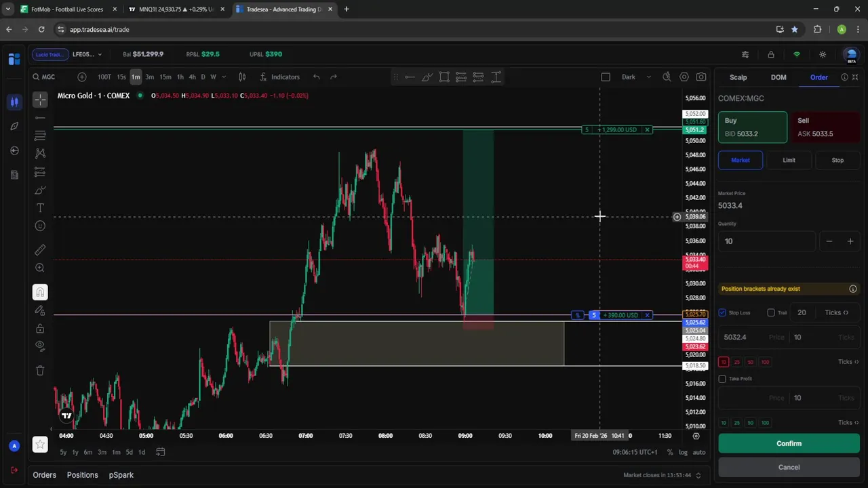
Task: Open account lock icon in header
Action: coord(771,54)
